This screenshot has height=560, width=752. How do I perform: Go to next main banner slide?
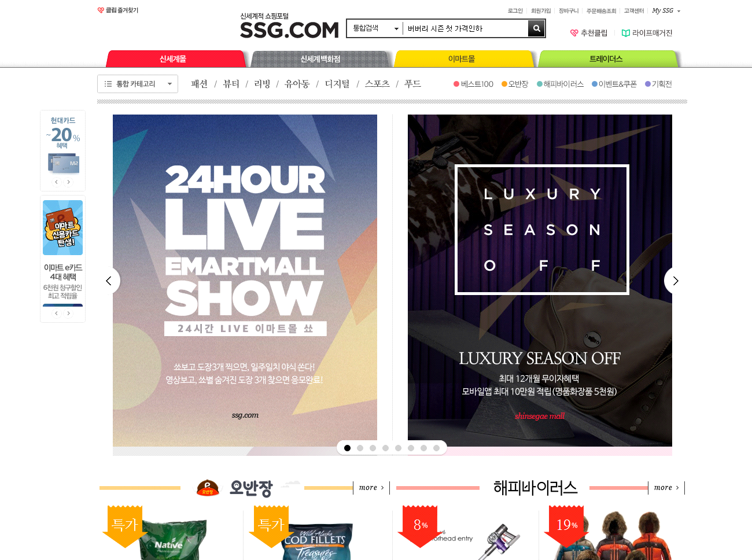pyautogui.click(x=675, y=281)
